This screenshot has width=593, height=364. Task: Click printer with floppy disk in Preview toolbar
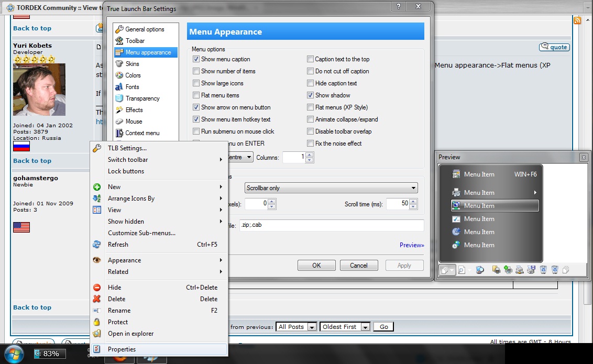(531, 270)
